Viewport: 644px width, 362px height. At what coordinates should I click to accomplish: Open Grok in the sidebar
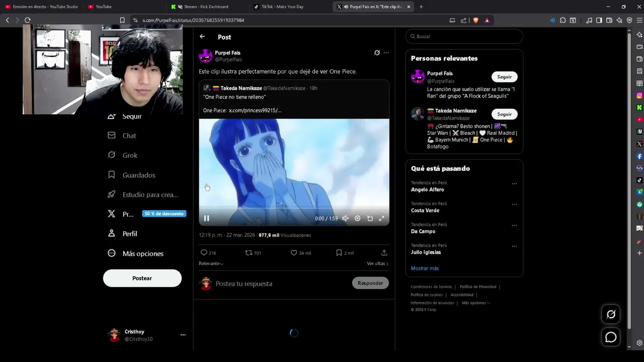[122, 155]
